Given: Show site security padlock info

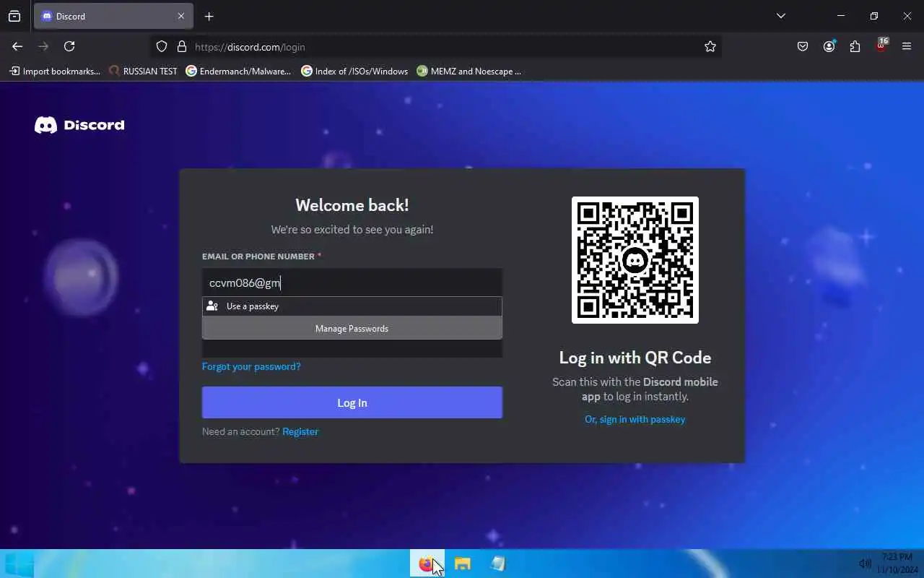Looking at the screenshot, I should click(182, 46).
